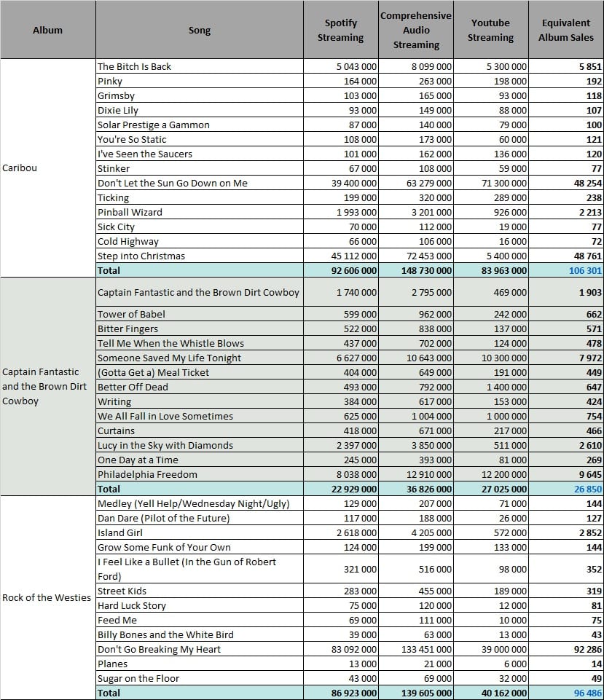
Task: Select the Hard Luck Story song cell
Action: 200,606
